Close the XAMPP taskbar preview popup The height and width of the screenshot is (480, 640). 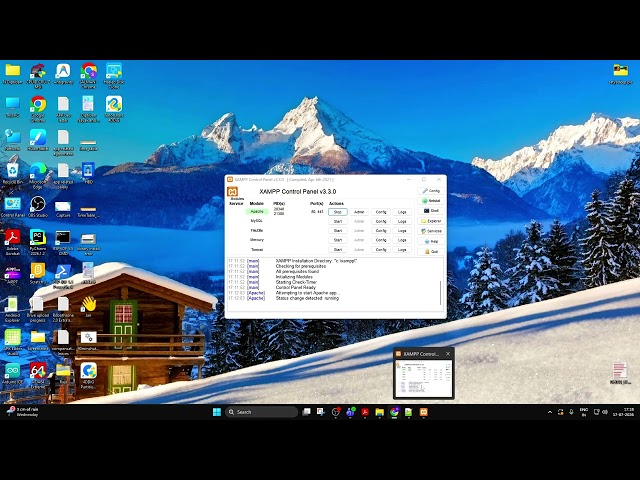point(448,353)
